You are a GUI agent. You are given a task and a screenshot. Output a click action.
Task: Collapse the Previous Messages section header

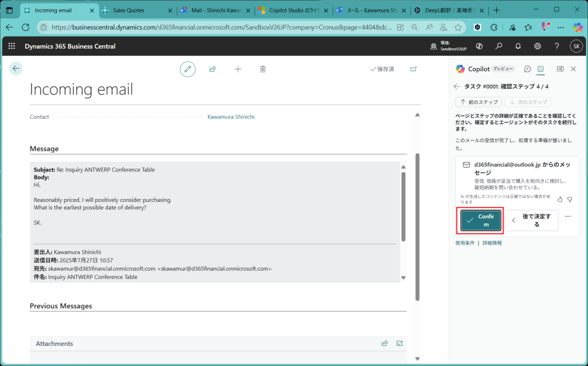coord(61,306)
